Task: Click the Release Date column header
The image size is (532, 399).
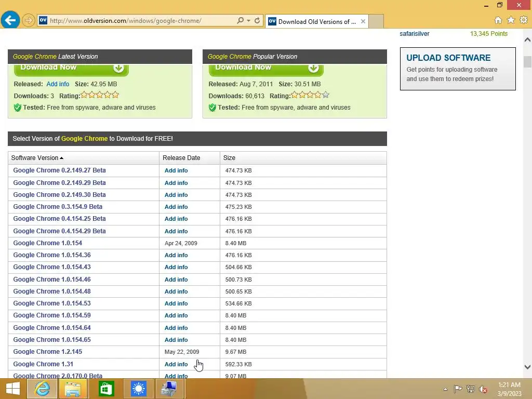Action: 181,158
